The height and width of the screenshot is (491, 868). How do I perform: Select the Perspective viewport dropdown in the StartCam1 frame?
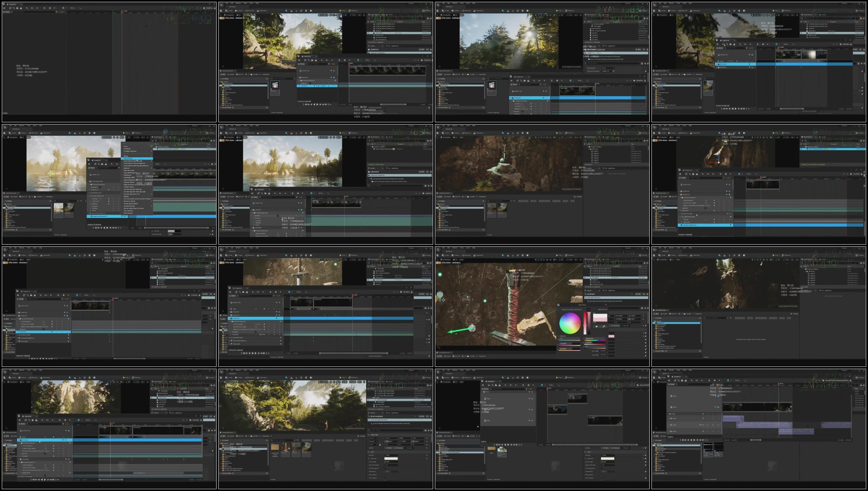[x=229, y=15]
